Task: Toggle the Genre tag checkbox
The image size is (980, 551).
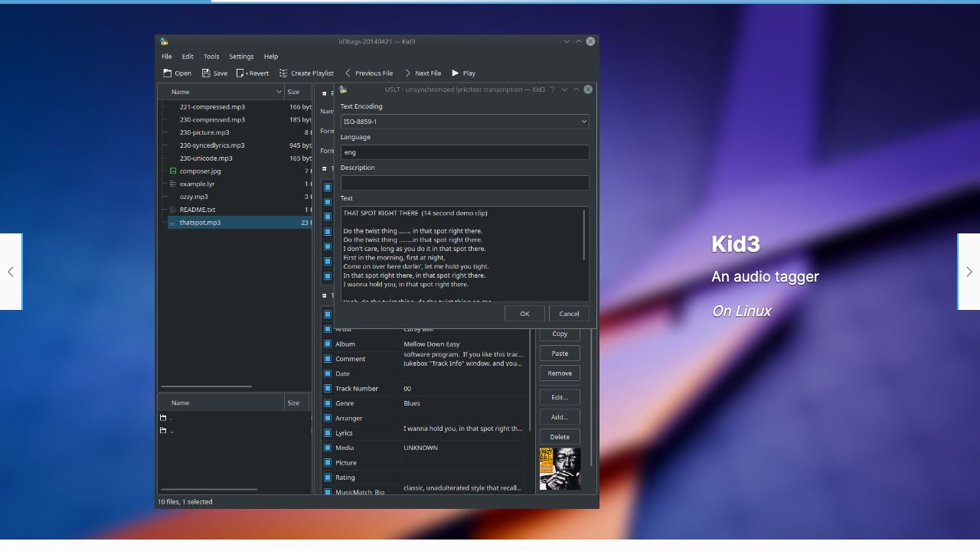Action: tap(328, 403)
